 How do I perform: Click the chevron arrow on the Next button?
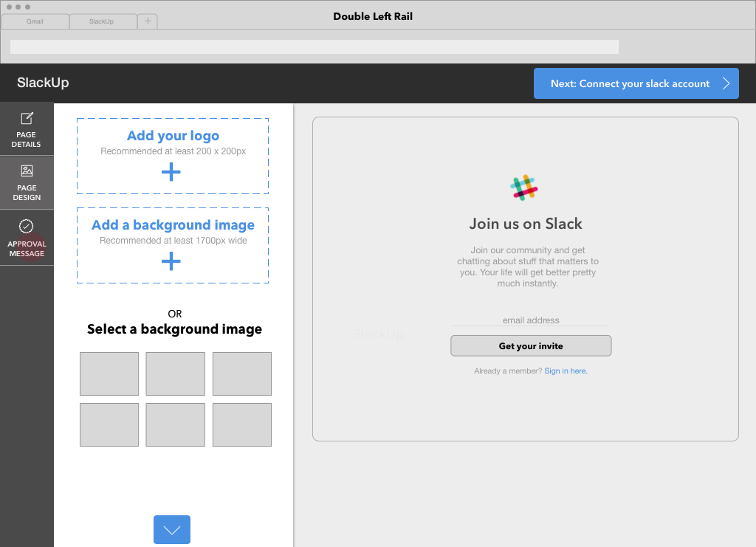(x=726, y=83)
